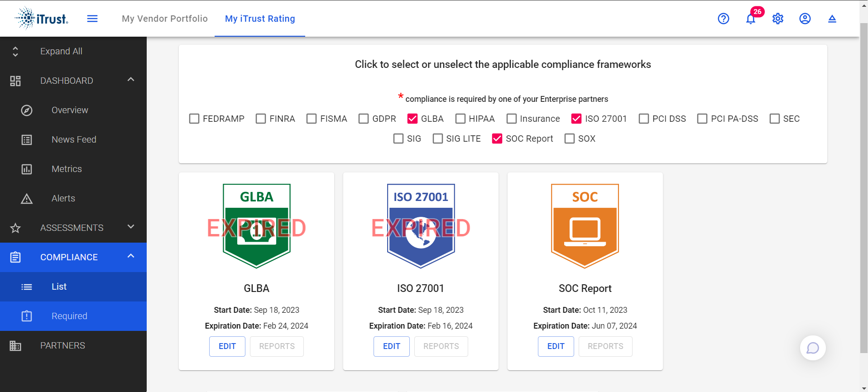Click the ISO 27001 badge image

421,226
